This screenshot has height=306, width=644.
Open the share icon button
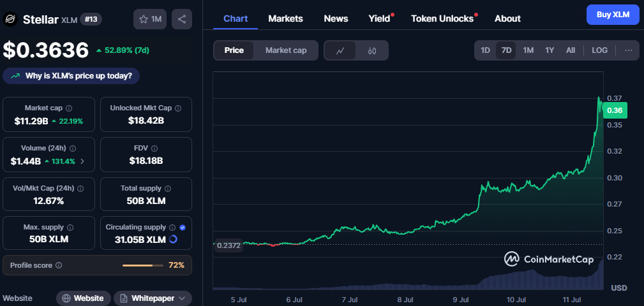(x=181, y=19)
